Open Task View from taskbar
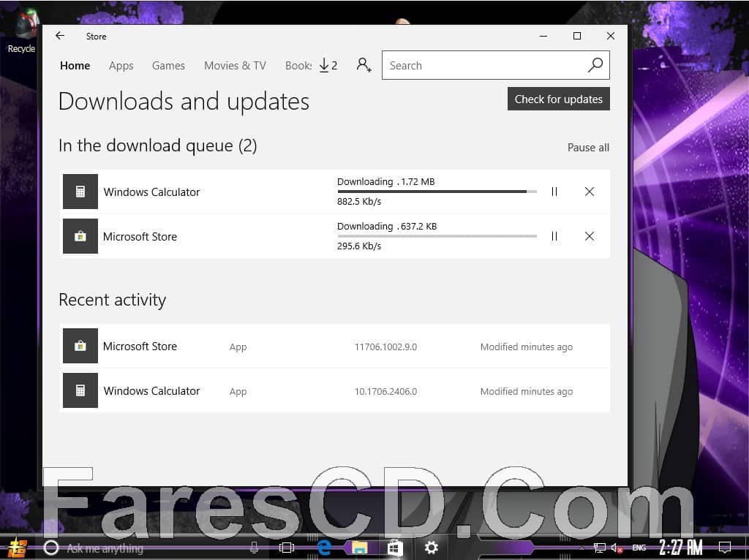The height and width of the screenshot is (560, 749). click(287, 548)
